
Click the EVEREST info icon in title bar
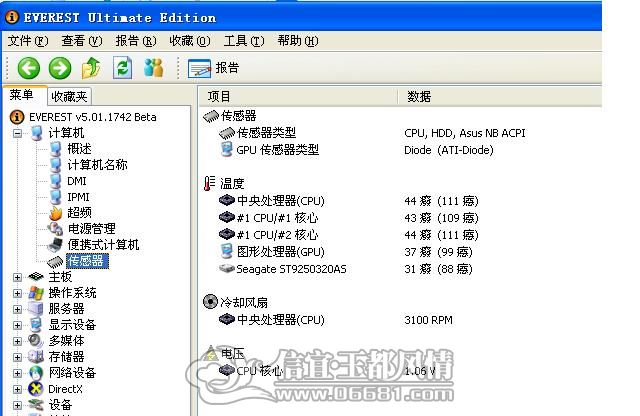pyautogui.click(x=11, y=17)
